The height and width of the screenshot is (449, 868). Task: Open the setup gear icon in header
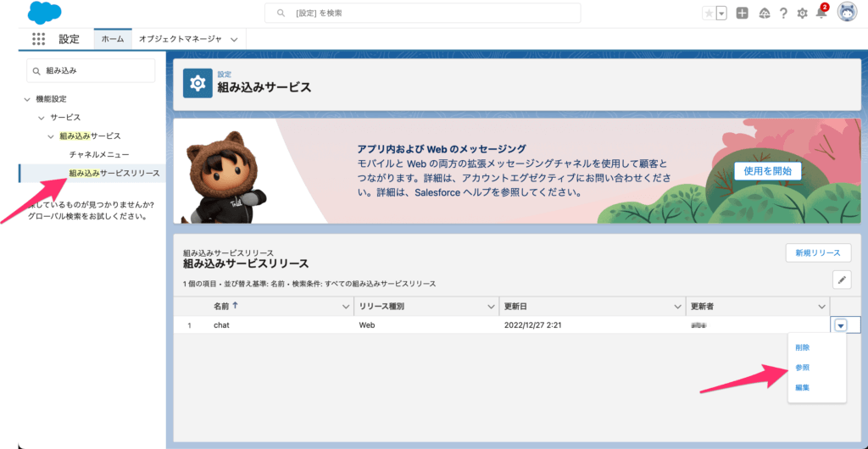click(802, 14)
